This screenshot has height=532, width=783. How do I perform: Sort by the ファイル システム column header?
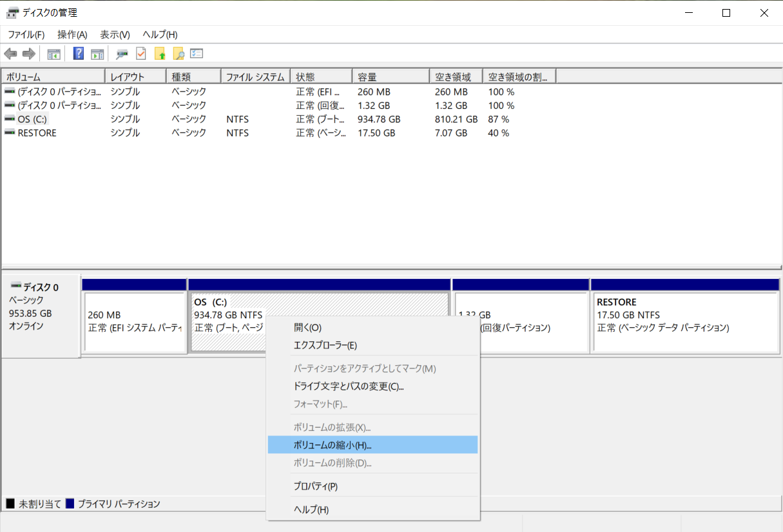[x=255, y=77]
